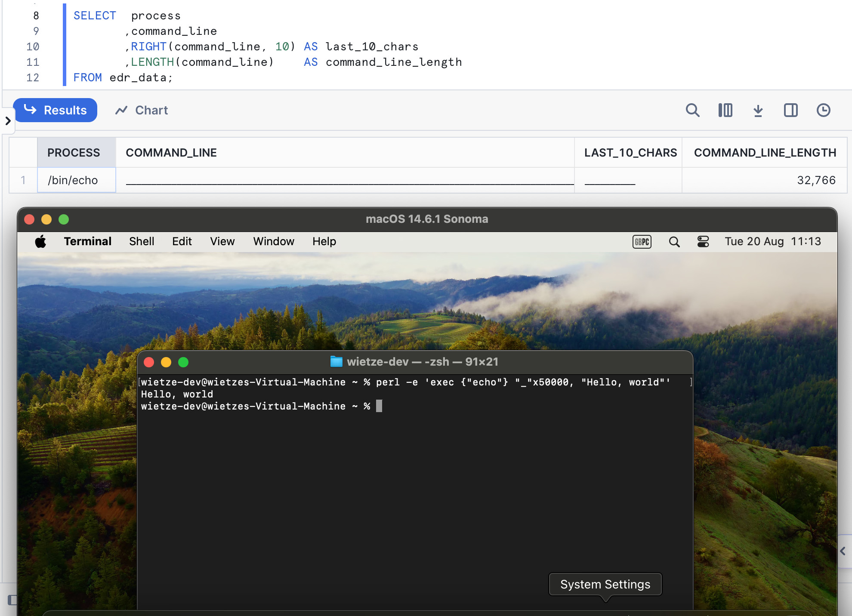Screen dimensions: 852x616
Task: Open the Shell menu
Action: click(142, 241)
